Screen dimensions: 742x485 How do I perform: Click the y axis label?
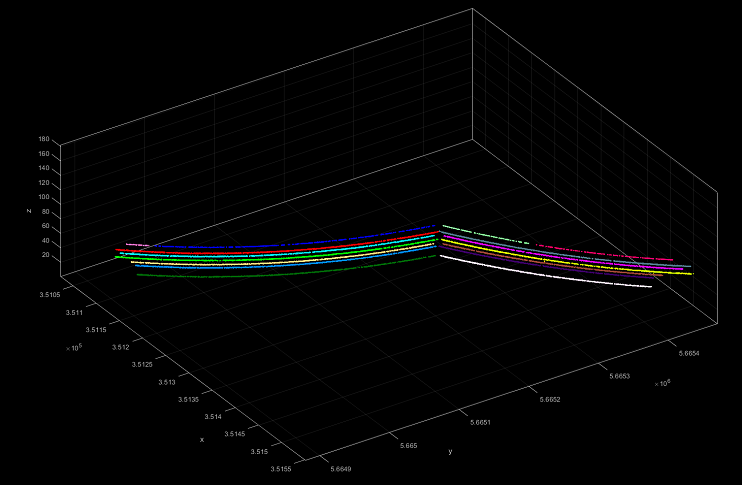tap(450, 451)
